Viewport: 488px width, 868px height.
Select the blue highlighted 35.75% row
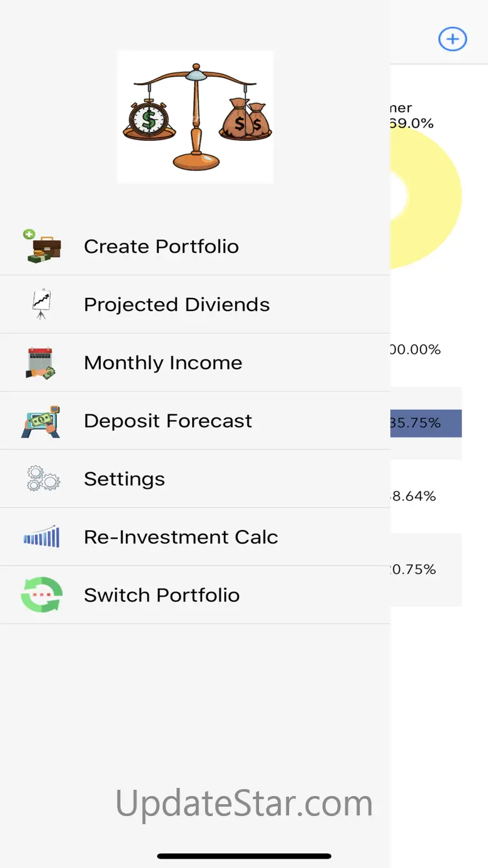click(x=425, y=423)
